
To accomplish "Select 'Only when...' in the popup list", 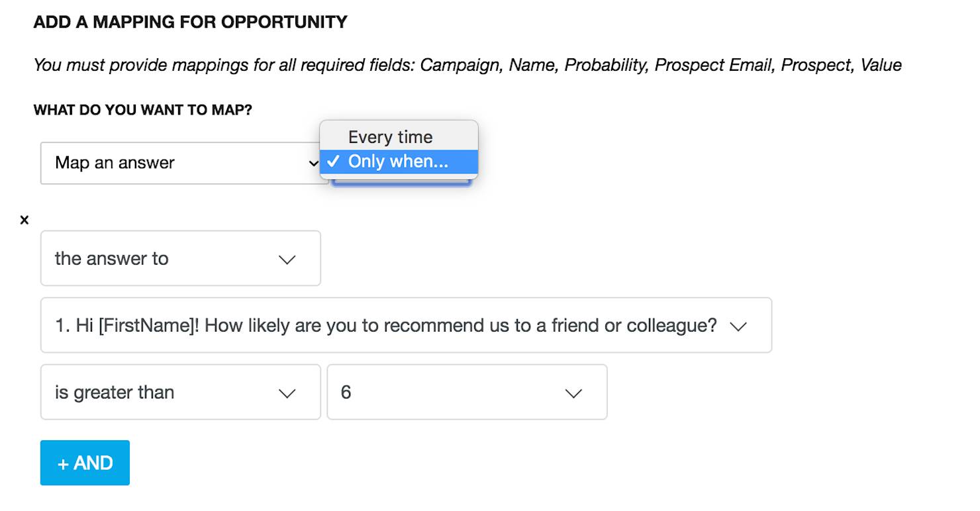I will tap(398, 162).
